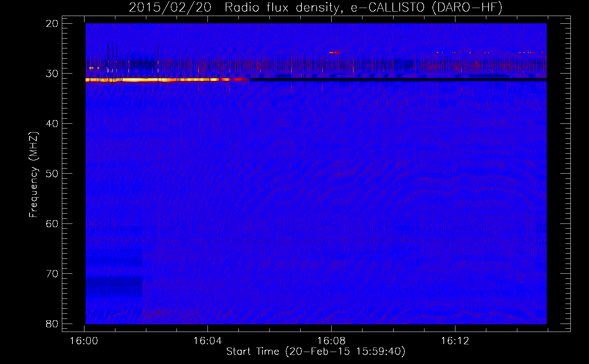The width and height of the screenshot is (589, 364).
Task: Click the 'Frequency (MHZ)' axis label
Action: 33,175
